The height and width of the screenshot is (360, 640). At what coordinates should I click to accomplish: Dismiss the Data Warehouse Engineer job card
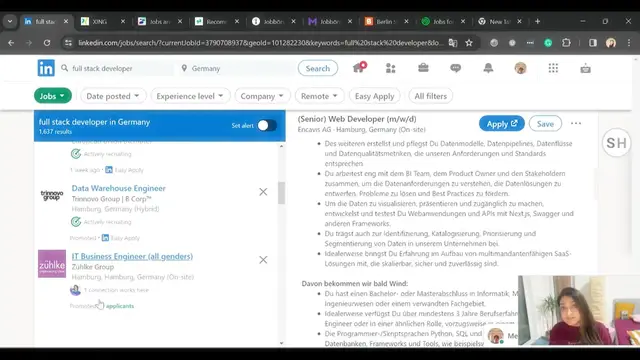(263, 192)
